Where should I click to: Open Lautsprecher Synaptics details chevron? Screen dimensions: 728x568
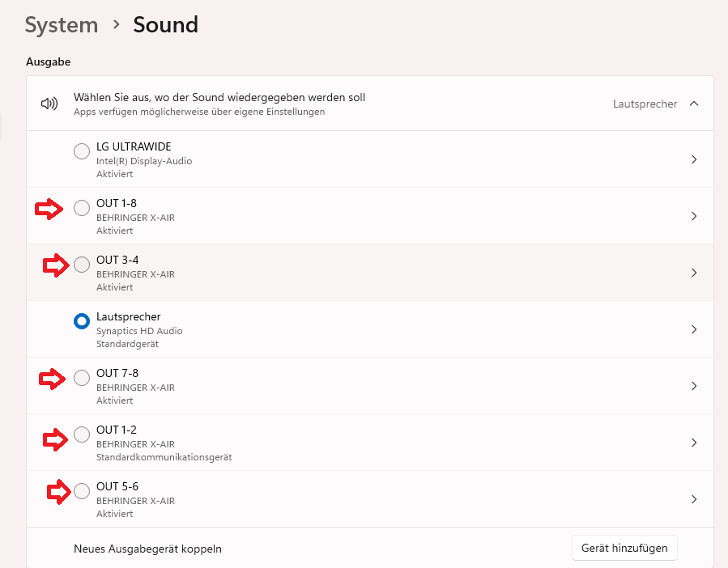point(694,329)
